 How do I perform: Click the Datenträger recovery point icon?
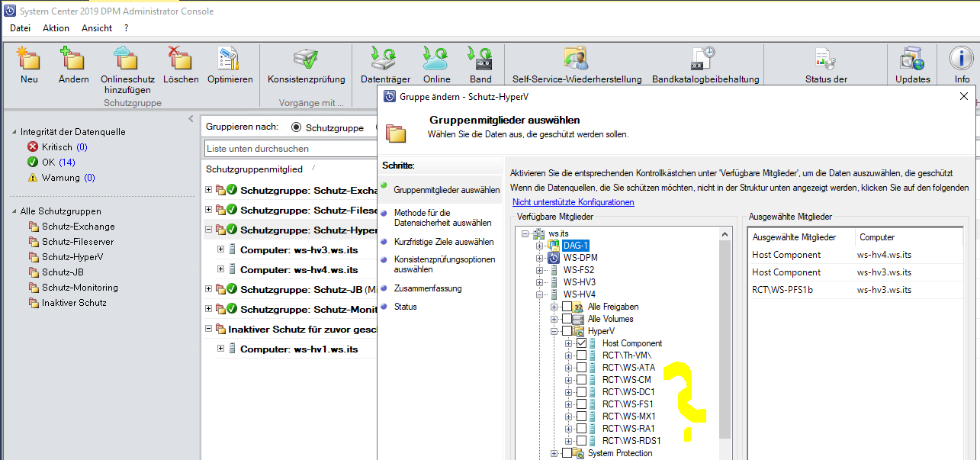[x=385, y=59]
